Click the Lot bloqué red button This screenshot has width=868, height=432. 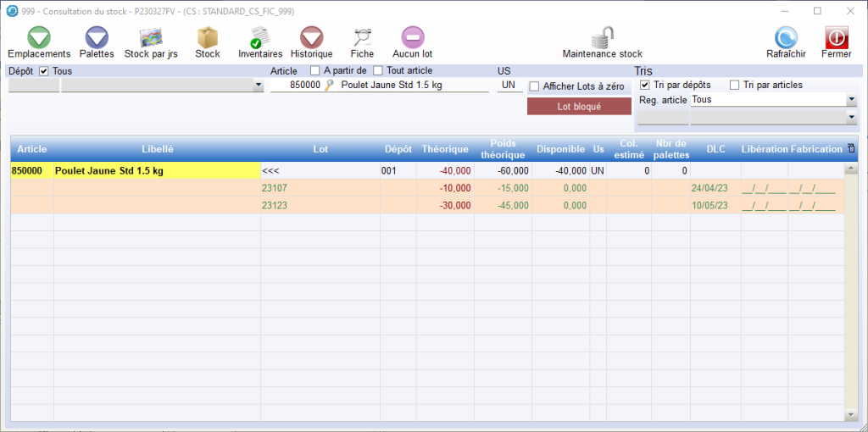(x=579, y=107)
